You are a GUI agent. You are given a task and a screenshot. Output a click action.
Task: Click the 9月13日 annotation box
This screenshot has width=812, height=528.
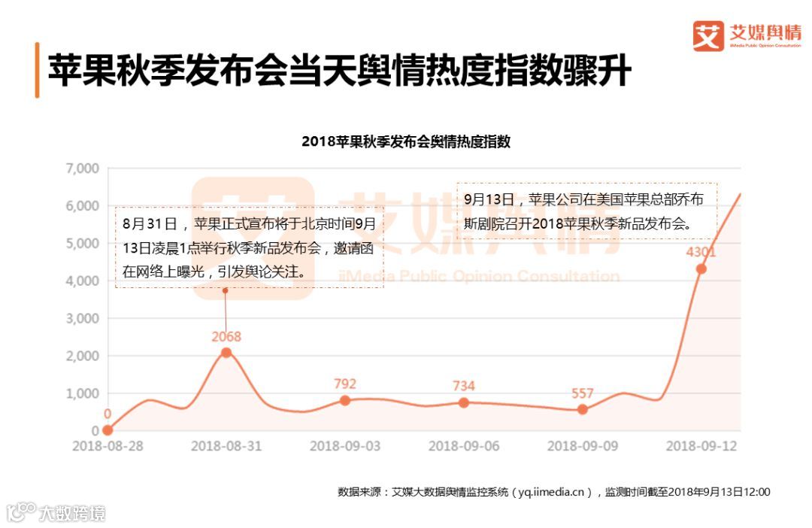click(x=586, y=211)
